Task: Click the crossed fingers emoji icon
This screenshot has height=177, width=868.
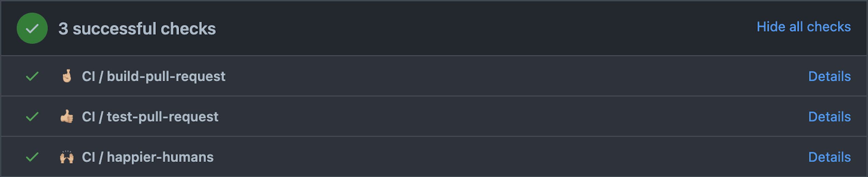Action: tap(67, 76)
